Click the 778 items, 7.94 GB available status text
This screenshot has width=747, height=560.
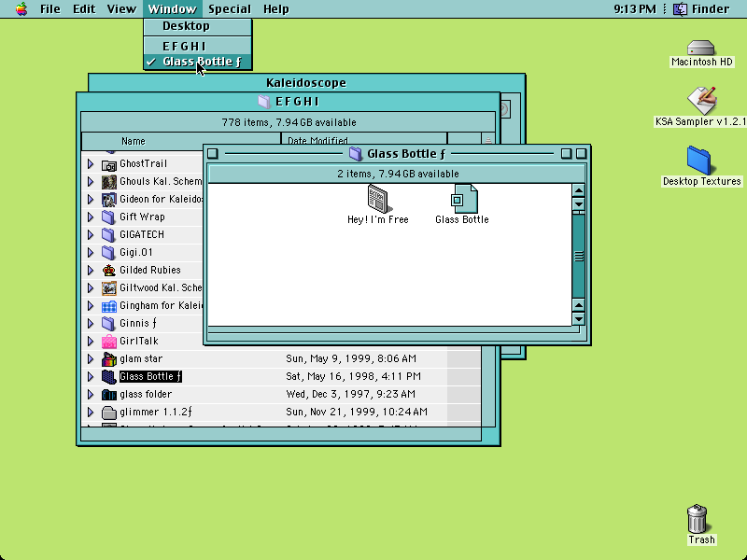tap(289, 122)
